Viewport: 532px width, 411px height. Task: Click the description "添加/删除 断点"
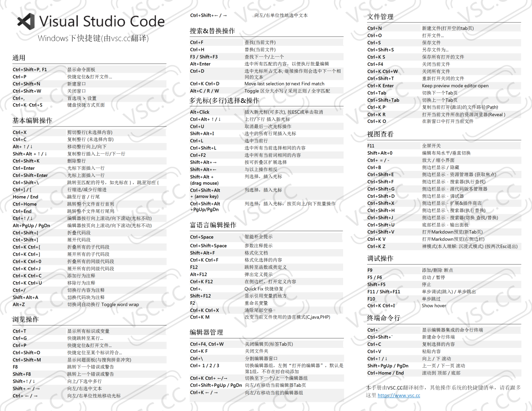pos(438,270)
